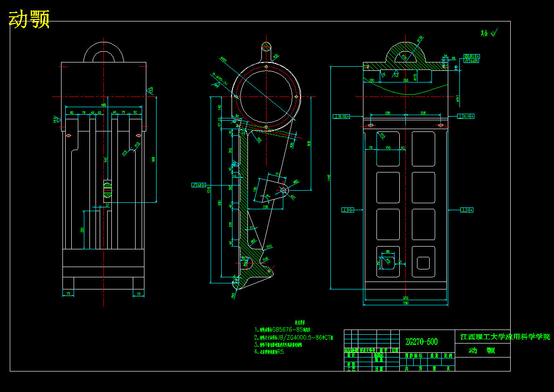This screenshot has width=554, height=392.
Task: Select the ZG270-500 material label
Action: [422, 342]
